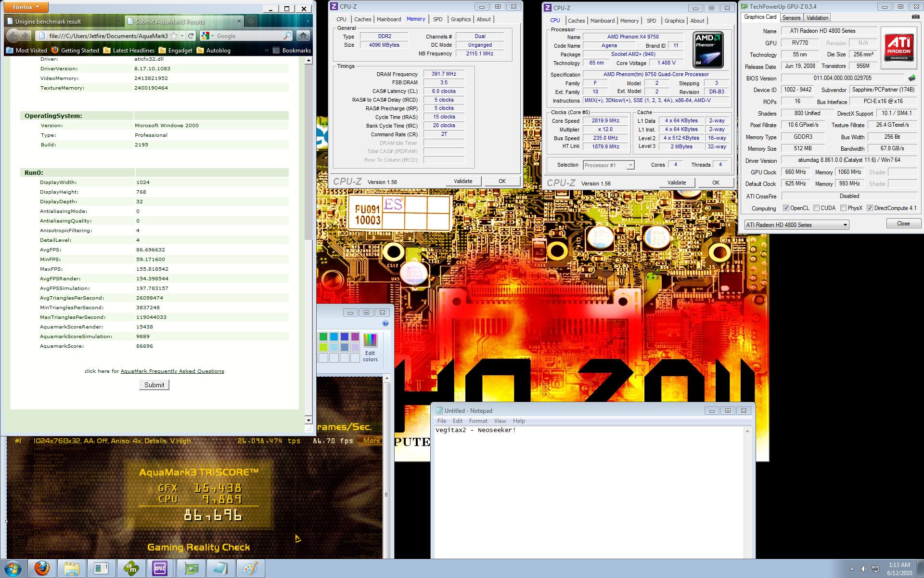Viewport: 924px width, 578px height.
Task: Open the Validation tab in GPU-Z
Action: (x=817, y=18)
